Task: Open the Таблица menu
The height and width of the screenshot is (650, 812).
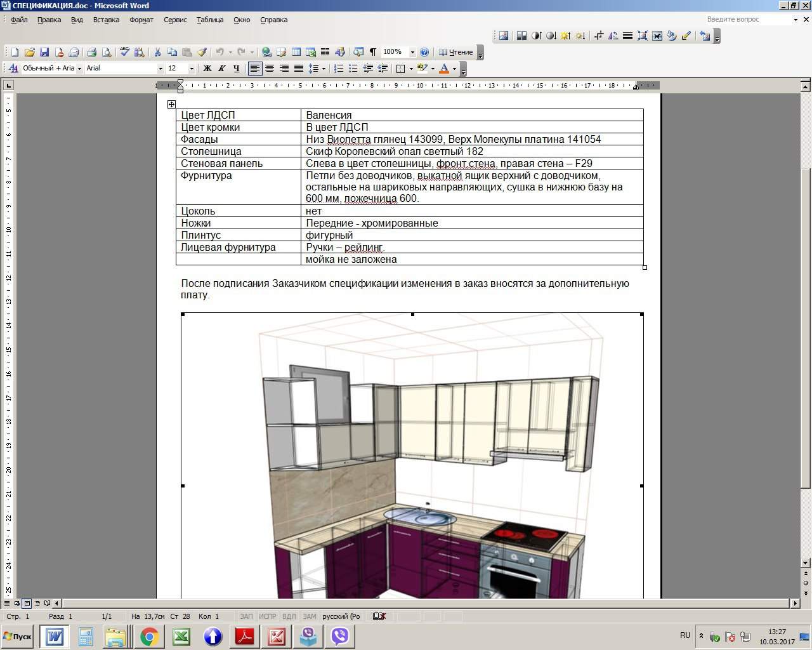Action: tap(209, 20)
